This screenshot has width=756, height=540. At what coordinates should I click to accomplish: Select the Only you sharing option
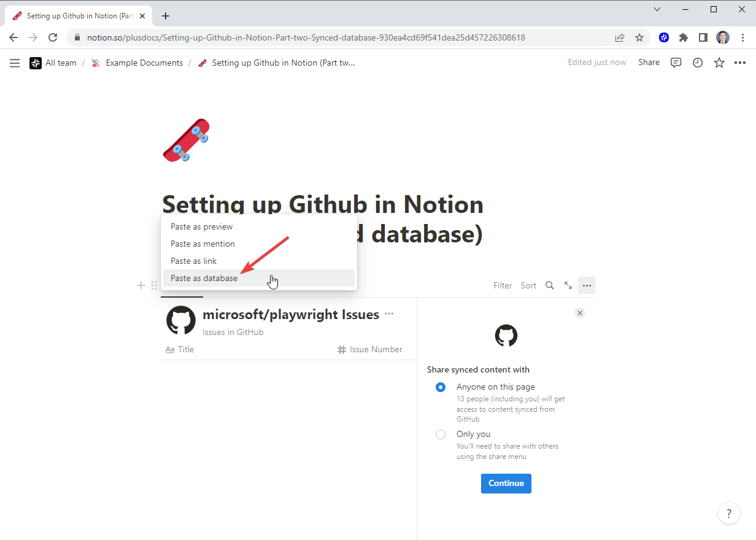tap(441, 434)
